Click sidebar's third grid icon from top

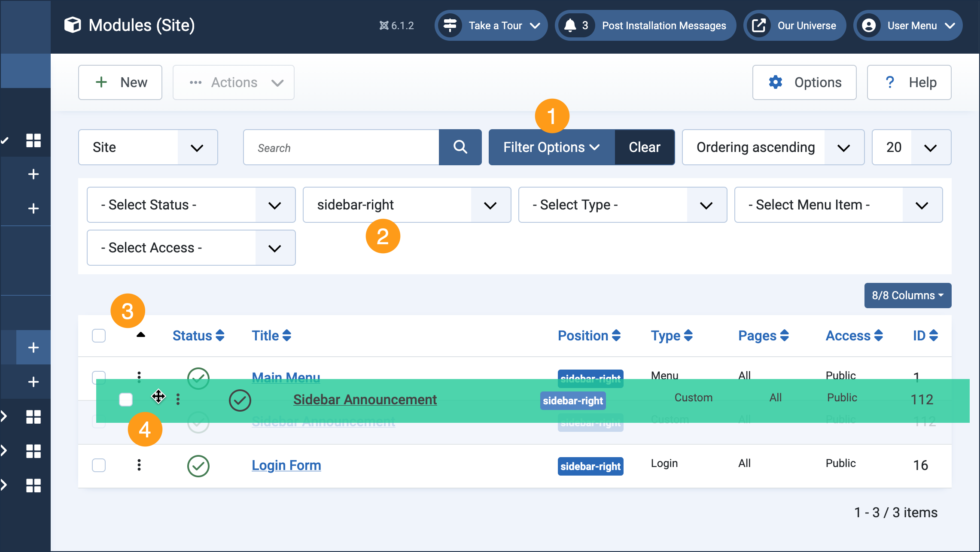(x=33, y=451)
